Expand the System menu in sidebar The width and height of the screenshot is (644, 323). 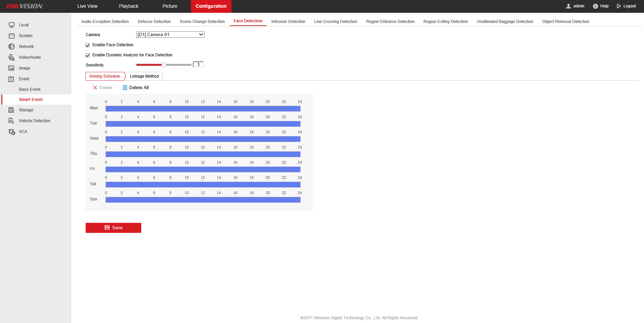[x=25, y=36]
